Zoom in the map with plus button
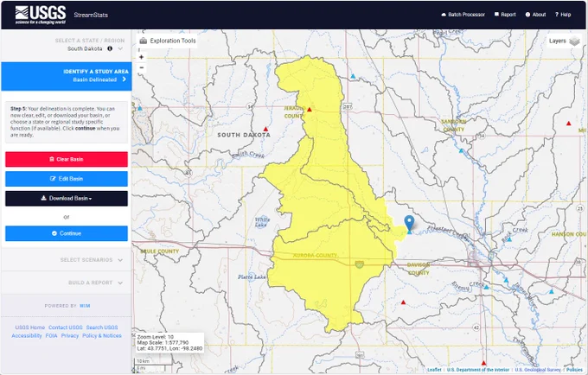The image size is (588, 375). click(141, 57)
